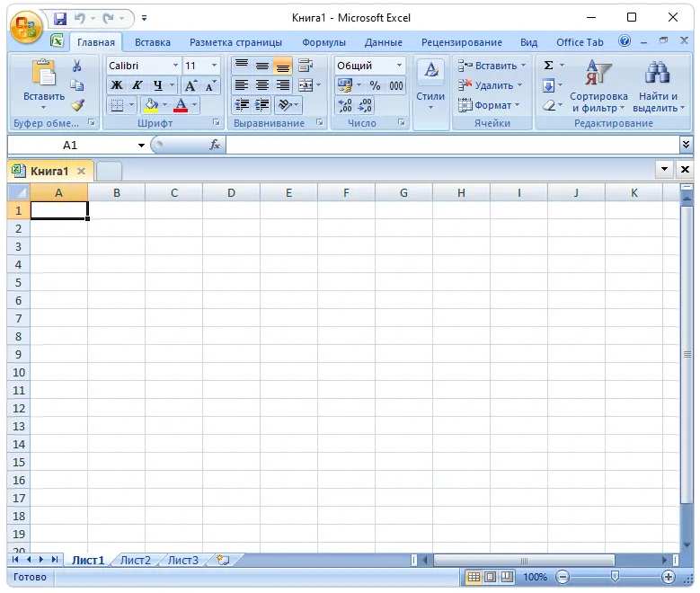This screenshot has width=700, height=593.
Task: Open the Формат cells dropdown
Action: point(490,105)
